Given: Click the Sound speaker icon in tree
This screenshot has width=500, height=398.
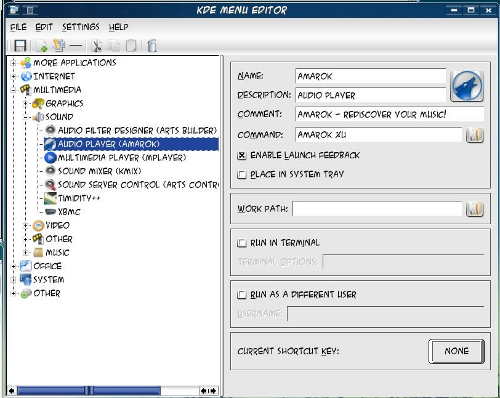Looking at the screenshot, I should (38, 117).
